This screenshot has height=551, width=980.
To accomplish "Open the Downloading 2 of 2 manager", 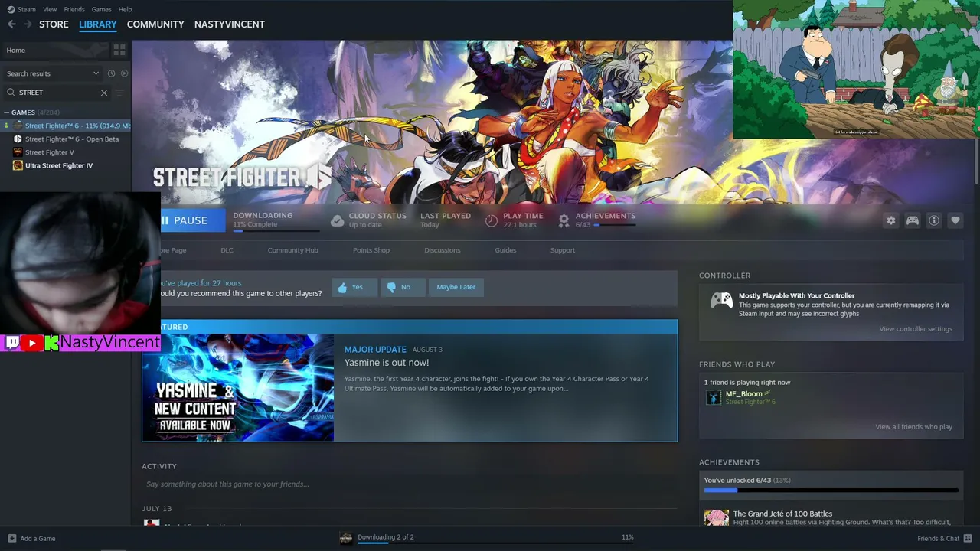I will click(x=386, y=537).
